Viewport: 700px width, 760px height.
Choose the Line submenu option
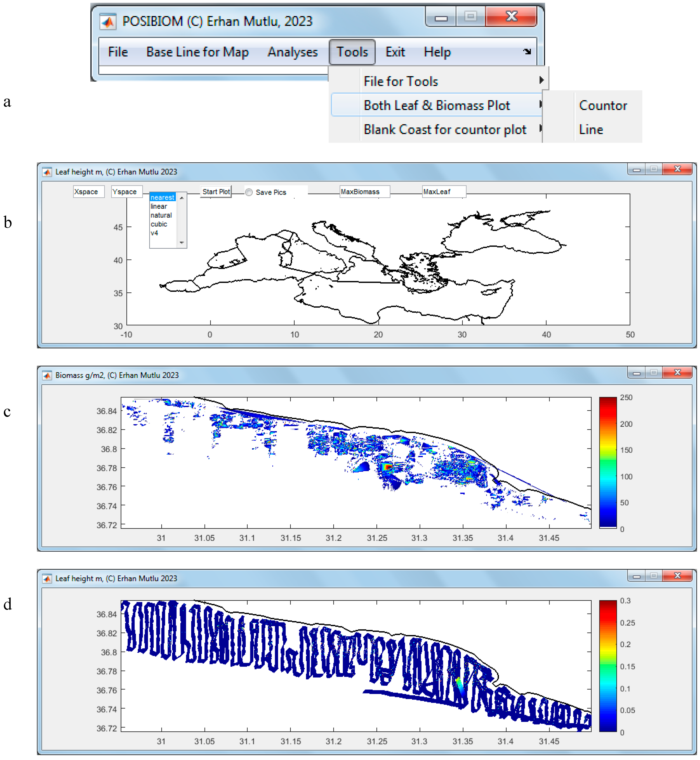pyautogui.click(x=591, y=130)
